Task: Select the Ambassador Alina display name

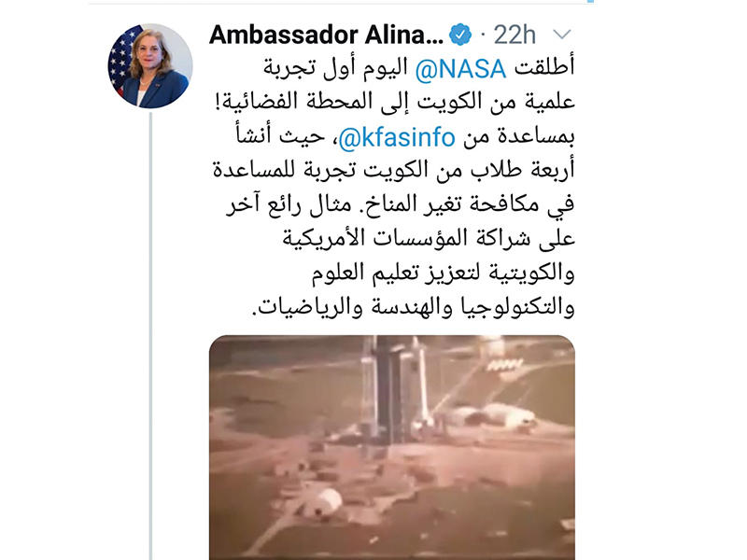Action: 326,35
